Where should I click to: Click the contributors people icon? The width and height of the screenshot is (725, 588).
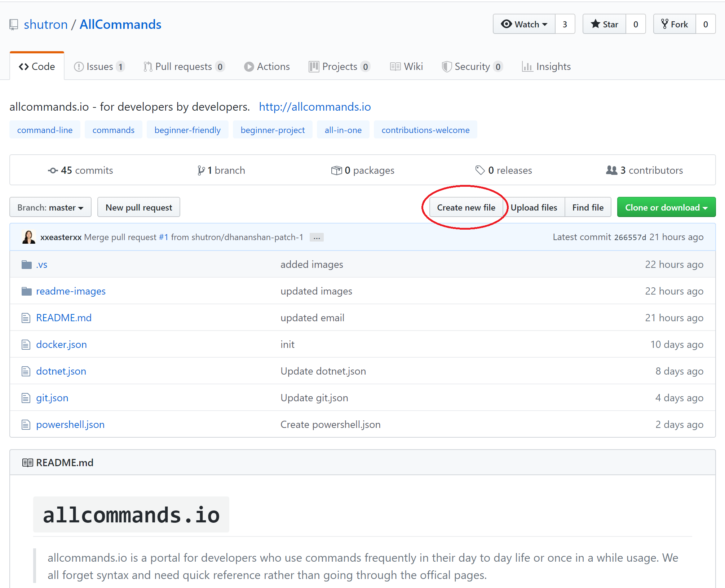click(x=611, y=170)
